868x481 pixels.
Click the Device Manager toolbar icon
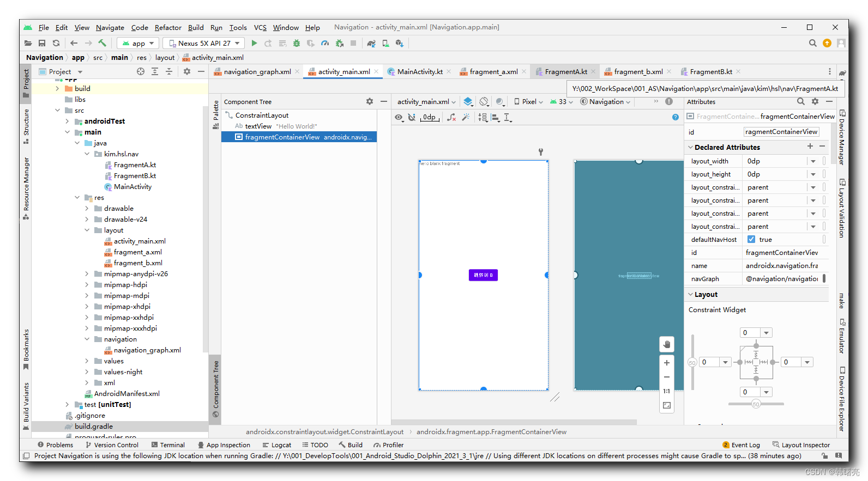click(385, 43)
